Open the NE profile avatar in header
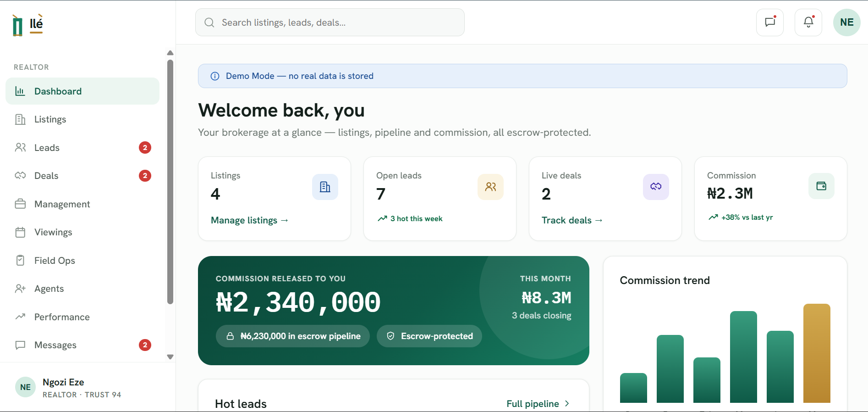This screenshot has width=868, height=412. click(847, 22)
